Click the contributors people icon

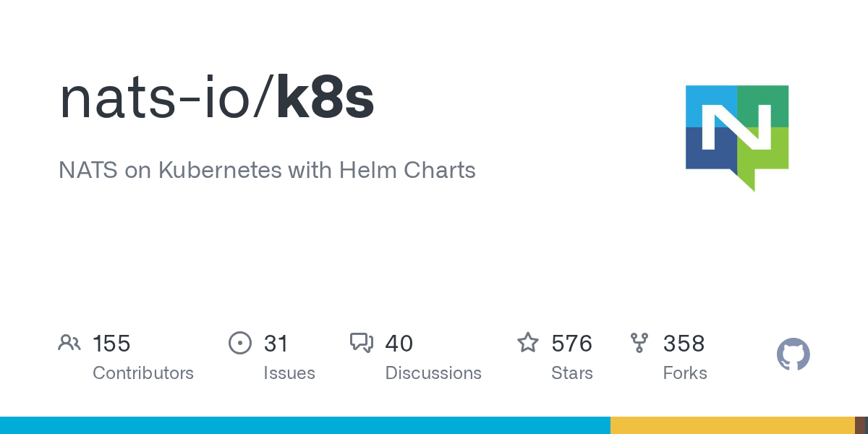point(69,343)
